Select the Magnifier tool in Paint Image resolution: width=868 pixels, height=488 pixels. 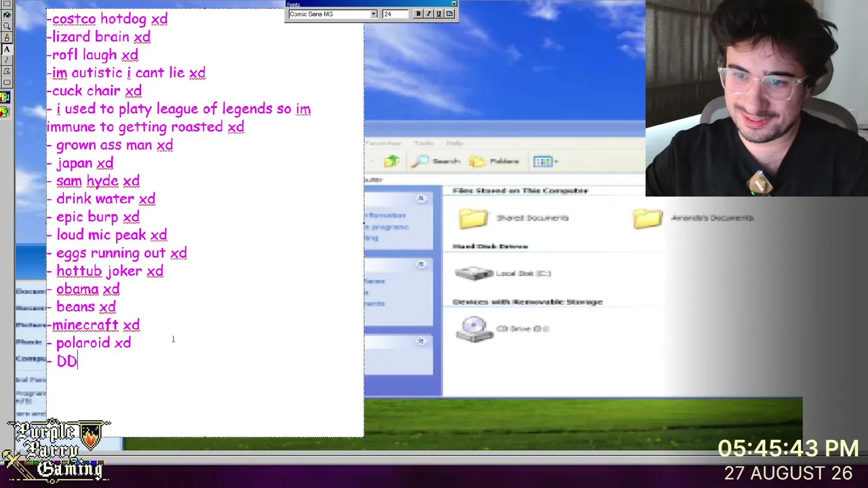(x=7, y=26)
